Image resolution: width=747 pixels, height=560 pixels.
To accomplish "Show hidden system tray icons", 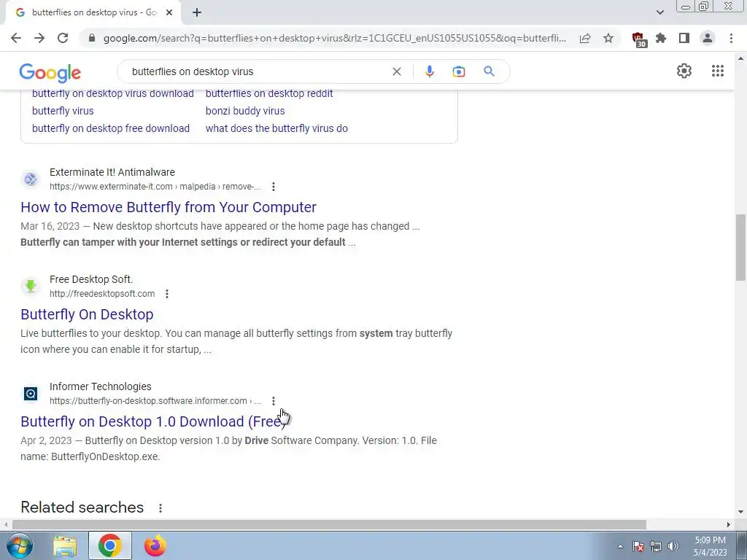I will [x=620, y=546].
